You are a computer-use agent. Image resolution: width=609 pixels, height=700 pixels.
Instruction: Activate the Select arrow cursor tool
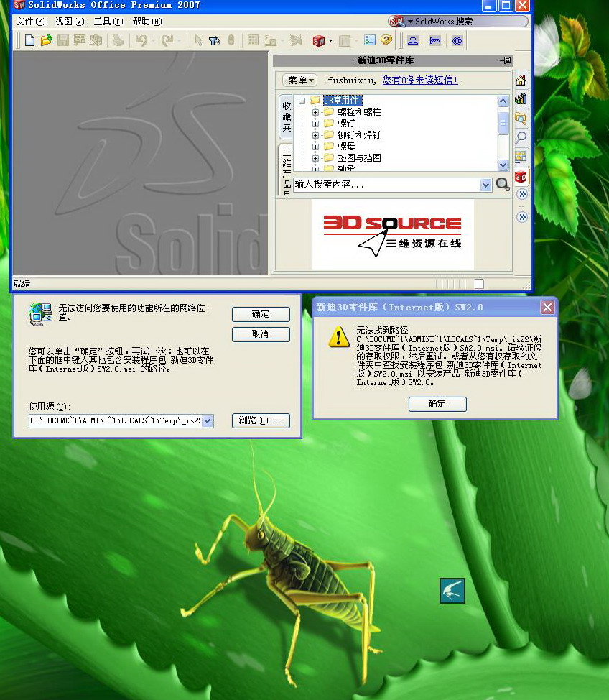click(x=198, y=41)
